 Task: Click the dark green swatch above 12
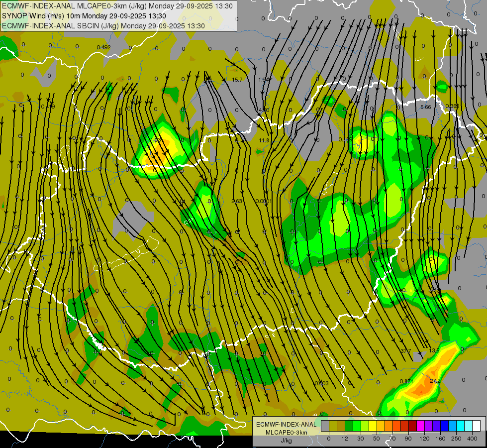coord(349,426)
